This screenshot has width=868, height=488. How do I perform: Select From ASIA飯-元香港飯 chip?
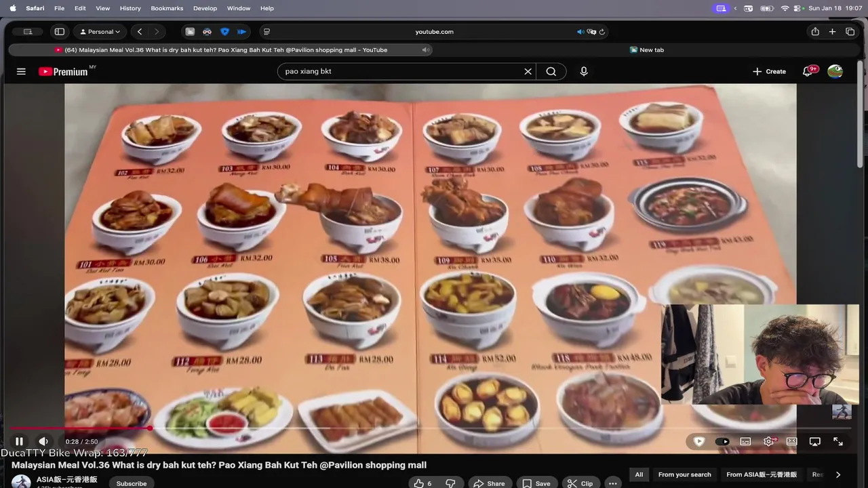(762, 474)
